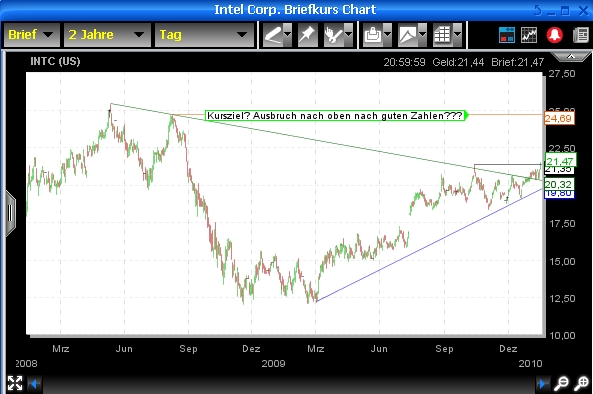Collapse the chart header using the up chevron
Screen dimensions: 593x394
pos(571,57)
